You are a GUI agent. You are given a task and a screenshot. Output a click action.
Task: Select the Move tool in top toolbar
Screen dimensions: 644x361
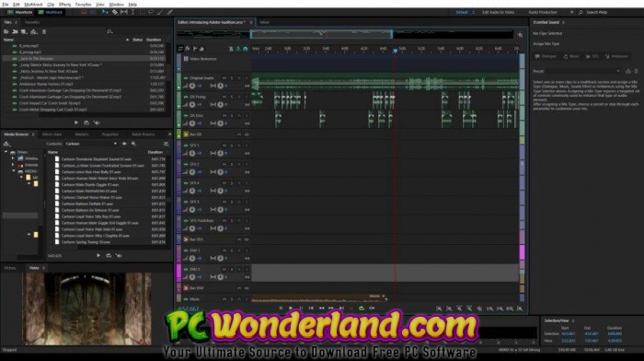click(105, 12)
